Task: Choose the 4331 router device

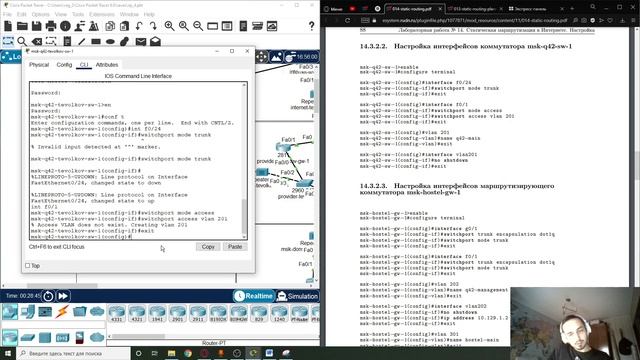Action: click(x=117, y=313)
